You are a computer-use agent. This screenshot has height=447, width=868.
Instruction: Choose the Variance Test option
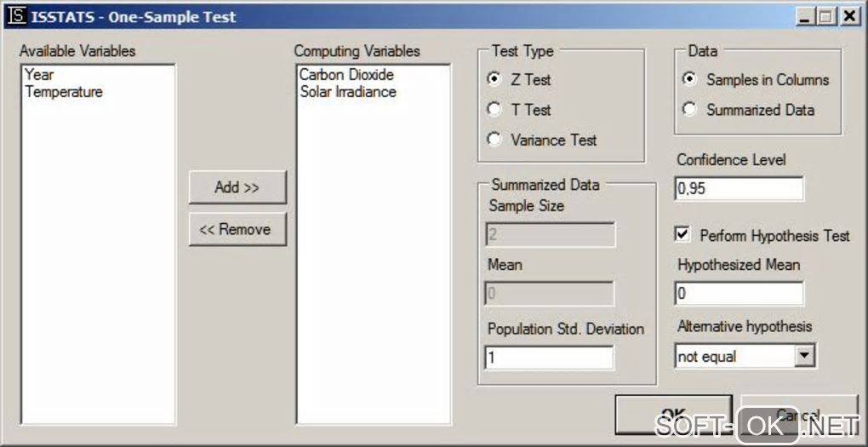494,140
